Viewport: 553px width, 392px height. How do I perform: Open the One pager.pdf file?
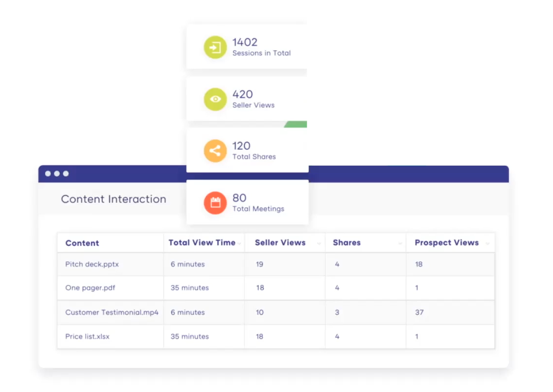(x=90, y=288)
